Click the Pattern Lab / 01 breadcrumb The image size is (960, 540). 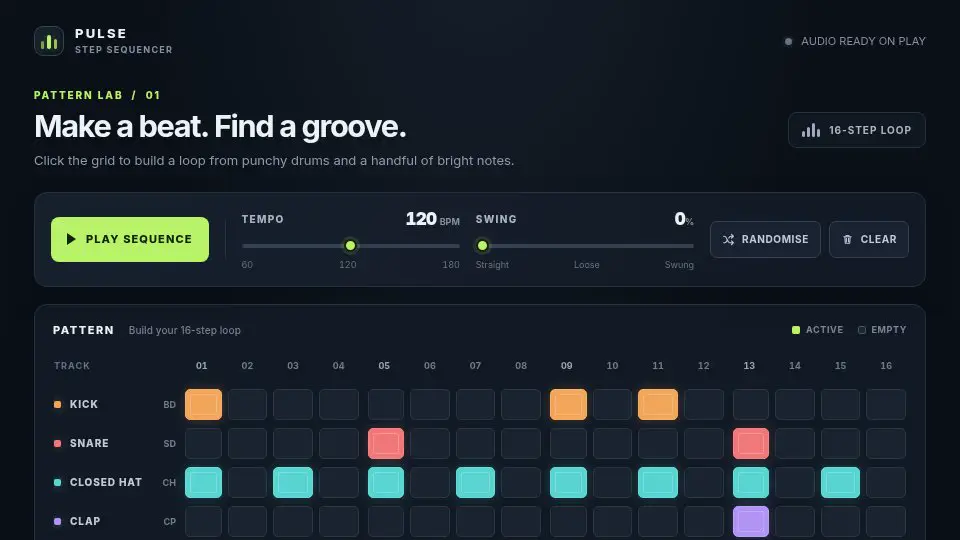[x=97, y=95]
